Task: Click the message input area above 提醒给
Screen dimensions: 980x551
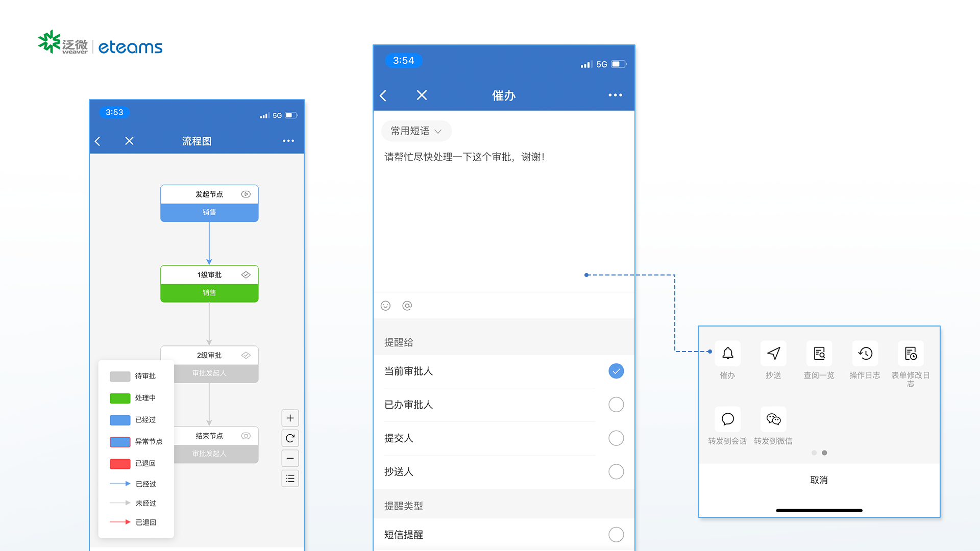Action: [504, 219]
